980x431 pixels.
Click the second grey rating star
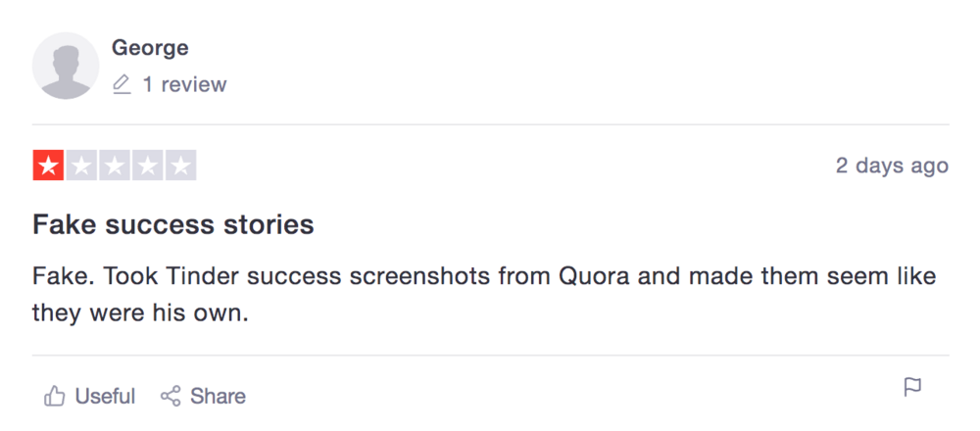click(81, 166)
